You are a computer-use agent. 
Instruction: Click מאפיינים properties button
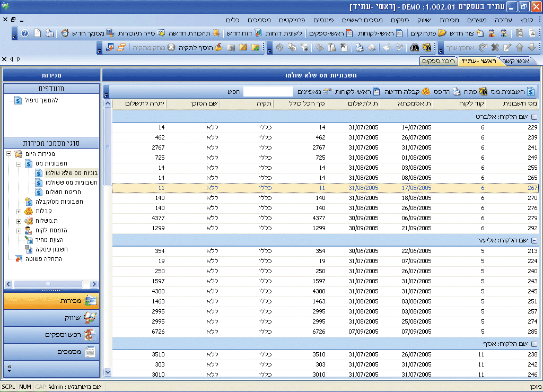(x=314, y=91)
